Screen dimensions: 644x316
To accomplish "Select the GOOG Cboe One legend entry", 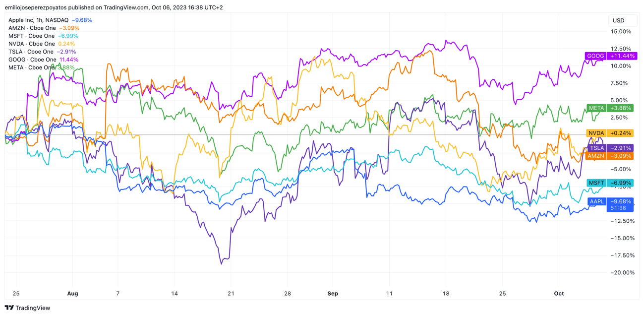I will point(32,60).
